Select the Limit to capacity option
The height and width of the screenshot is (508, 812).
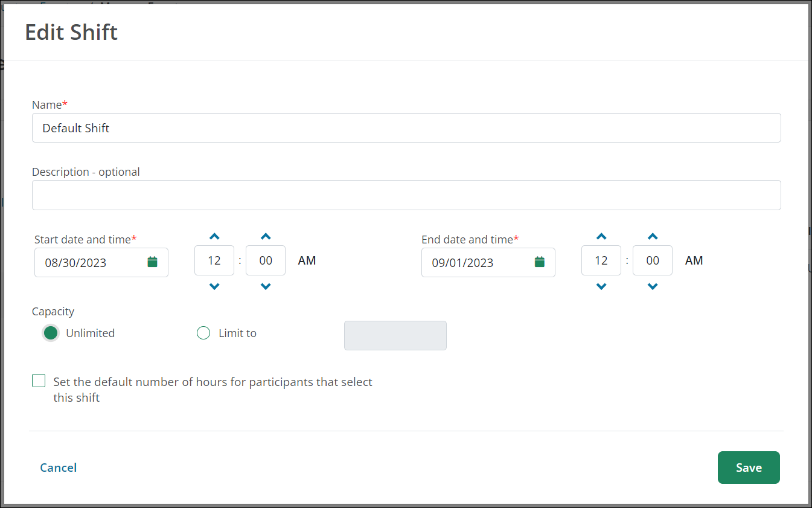(x=203, y=333)
